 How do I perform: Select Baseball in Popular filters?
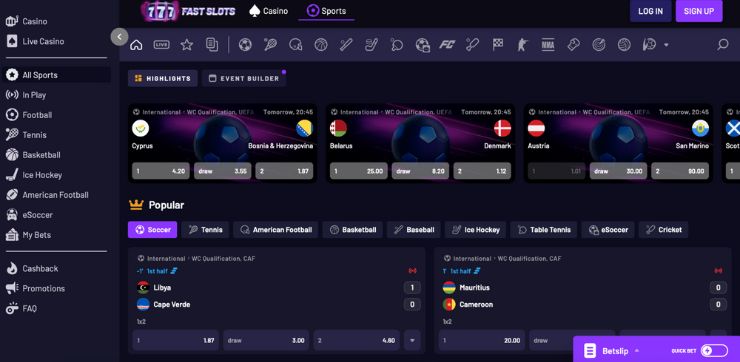(x=414, y=230)
